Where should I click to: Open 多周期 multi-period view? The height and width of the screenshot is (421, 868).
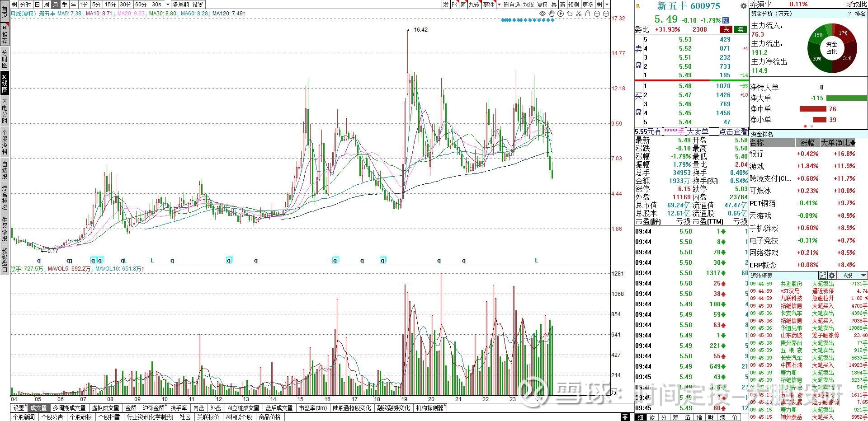pos(180,5)
